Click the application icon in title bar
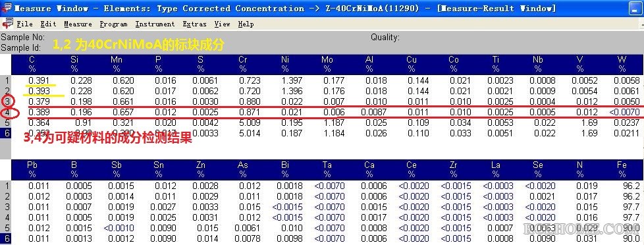644x245 pixels. point(7,8)
